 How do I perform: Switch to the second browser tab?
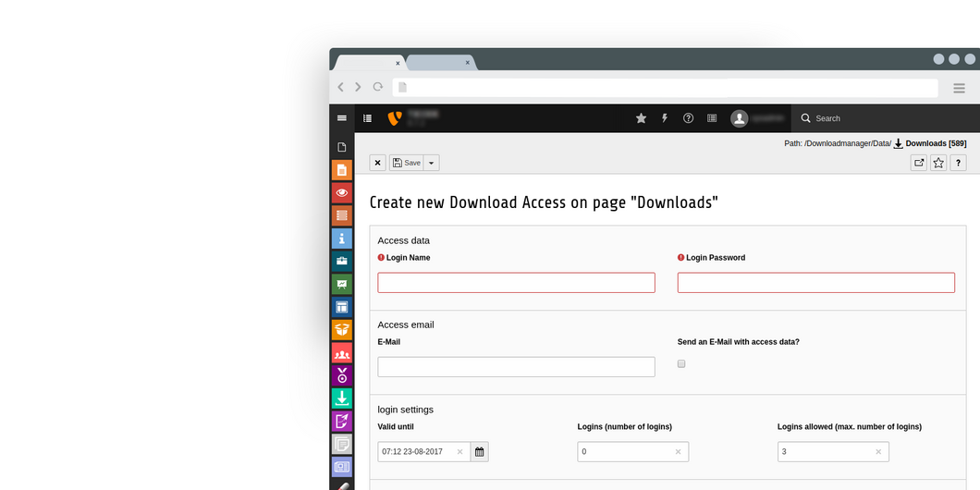437,63
